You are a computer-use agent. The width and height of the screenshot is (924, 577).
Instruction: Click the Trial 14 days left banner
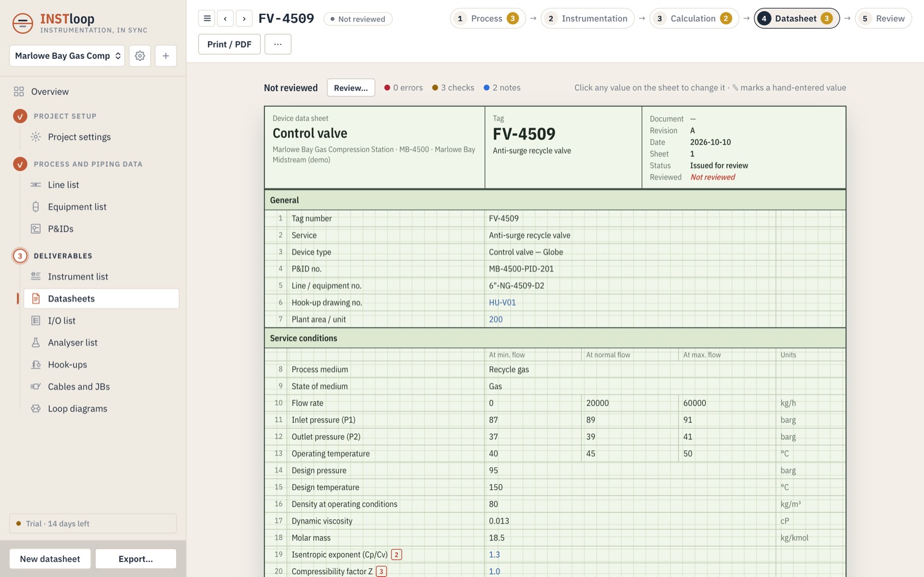coord(93,523)
